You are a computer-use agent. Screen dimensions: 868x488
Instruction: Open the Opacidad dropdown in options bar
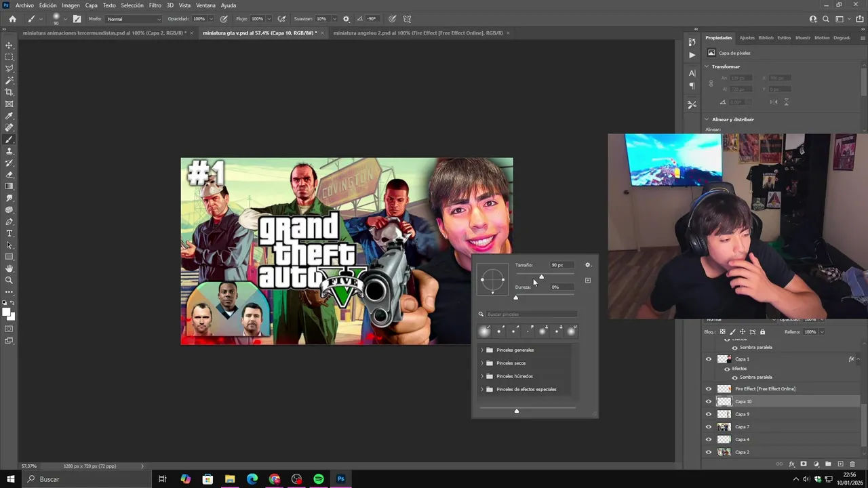tap(211, 19)
